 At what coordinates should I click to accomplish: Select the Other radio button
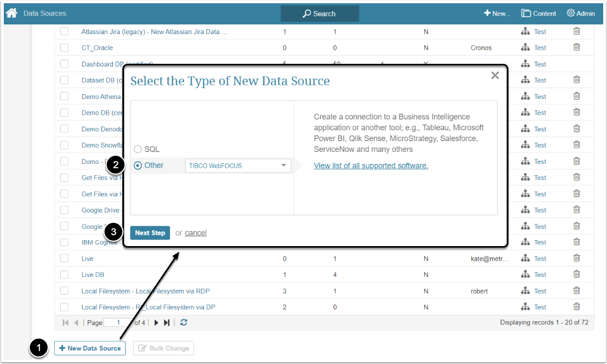pyautogui.click(x=138, y=166)
